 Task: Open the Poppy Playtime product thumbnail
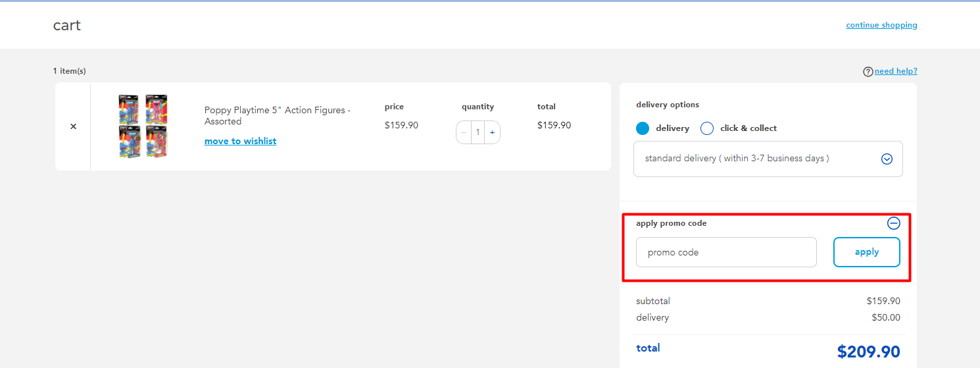tap(143, 126)
